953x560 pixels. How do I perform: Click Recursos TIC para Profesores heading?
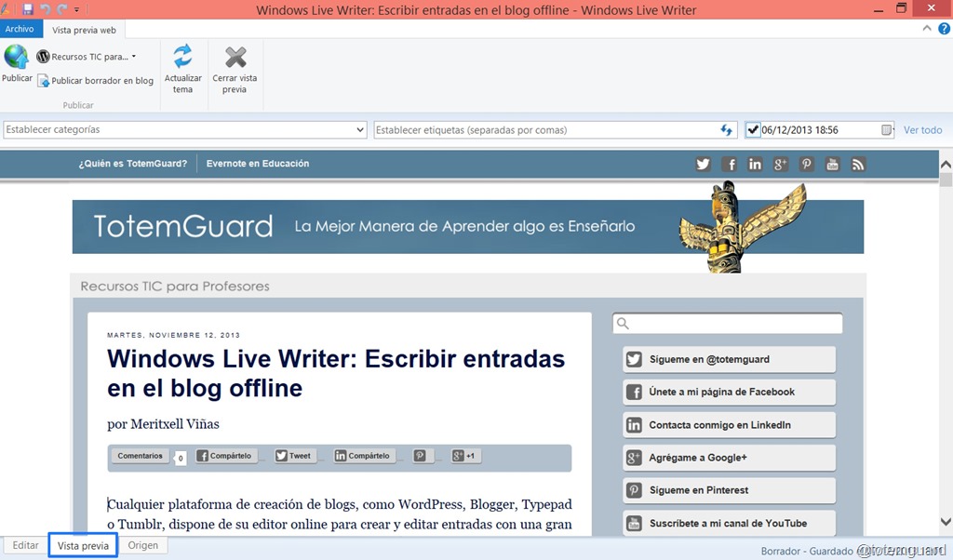click(x=175, y=287)
